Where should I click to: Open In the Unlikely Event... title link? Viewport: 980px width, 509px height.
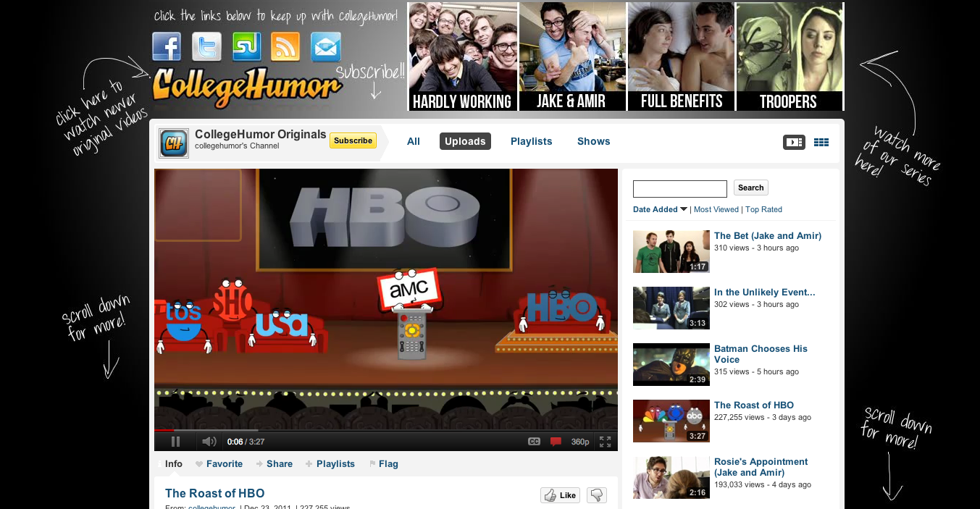pos(765,293)
